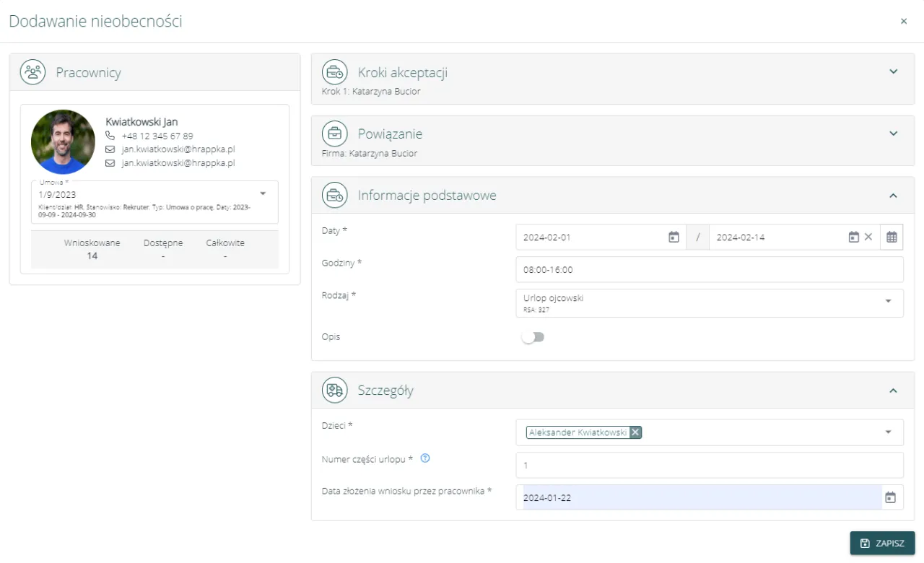Viewport: 924px width, 563px height.
Task: Clear the end date with X icon
Action: pyautogui.click(x=868, y=237)
